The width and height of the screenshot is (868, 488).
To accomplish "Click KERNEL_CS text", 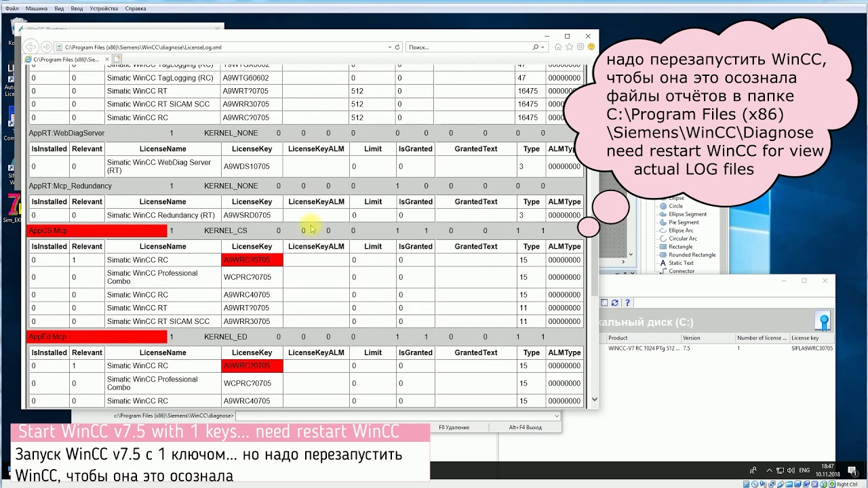I will 225,231.
